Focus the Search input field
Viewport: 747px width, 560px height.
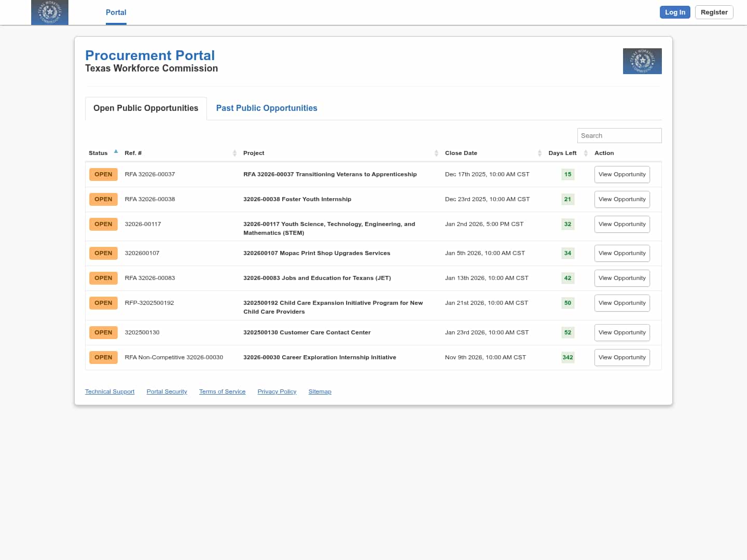(619, 136)
